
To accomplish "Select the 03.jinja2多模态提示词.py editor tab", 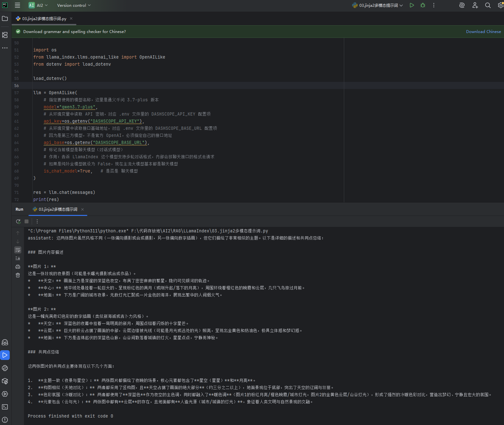I will click(x=44, y=18).
